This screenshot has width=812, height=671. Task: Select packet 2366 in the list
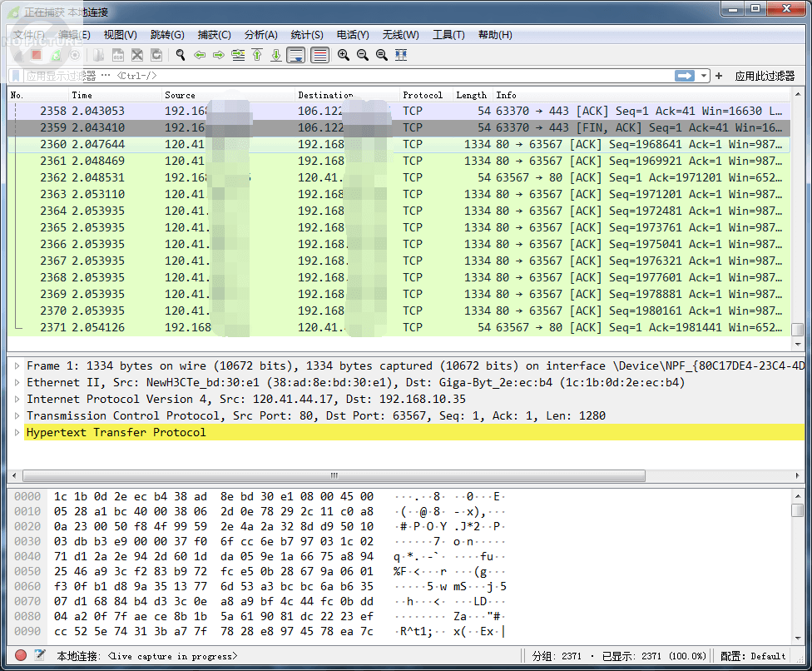[x=399, y=244]
